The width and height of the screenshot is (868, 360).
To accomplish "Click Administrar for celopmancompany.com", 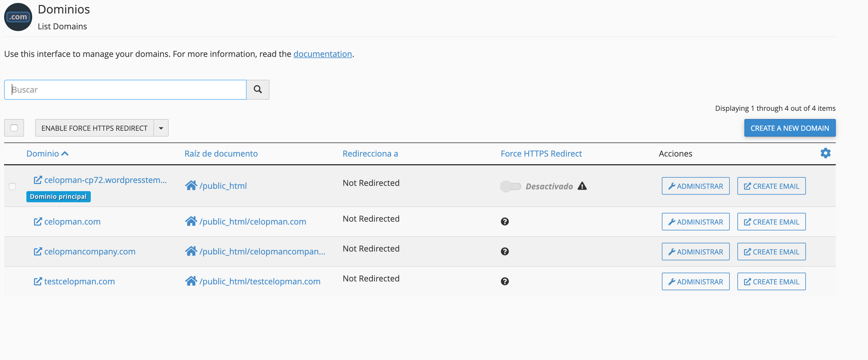I will [696, 252].
